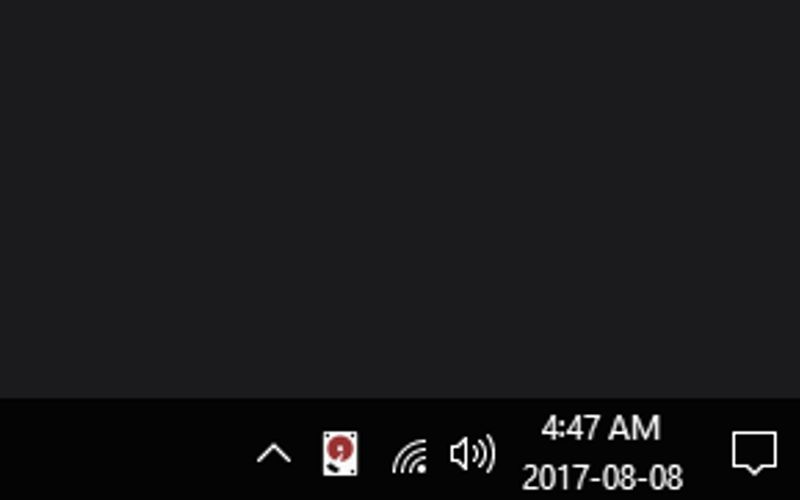Click the wireless signal strength icon
This screenshot has width=800, height=500.
[x=410, y=456]
